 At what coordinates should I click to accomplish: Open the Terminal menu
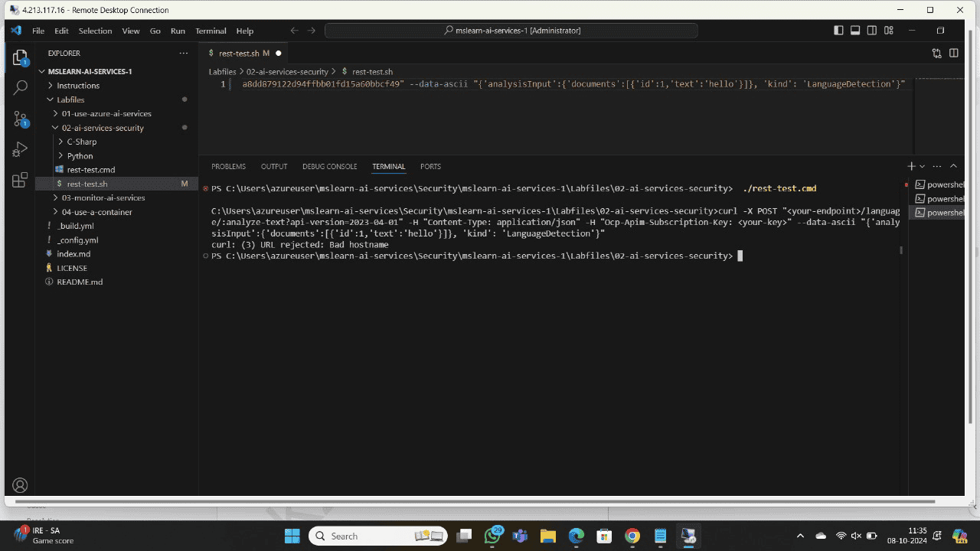(211, 31)
